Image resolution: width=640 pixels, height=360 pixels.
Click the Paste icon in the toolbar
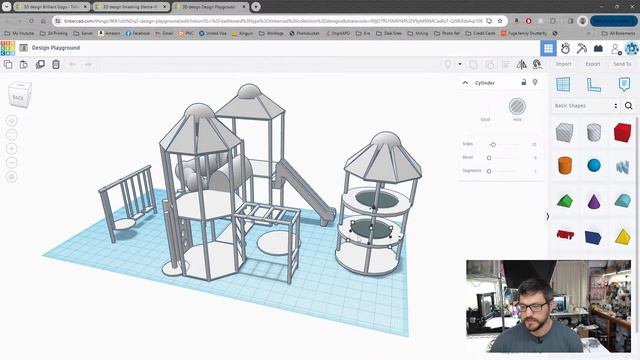click(x=24, y=64)
